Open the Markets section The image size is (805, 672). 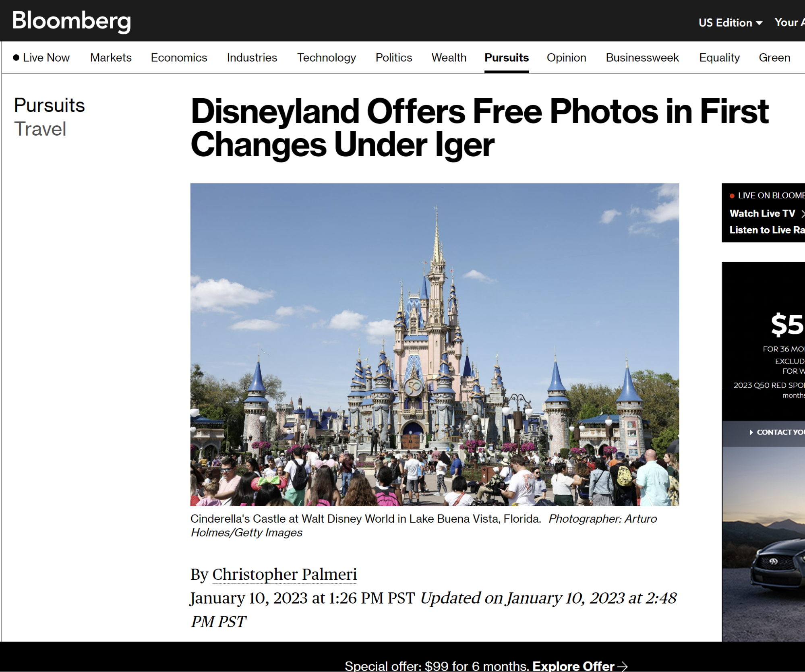coord(111,58)
